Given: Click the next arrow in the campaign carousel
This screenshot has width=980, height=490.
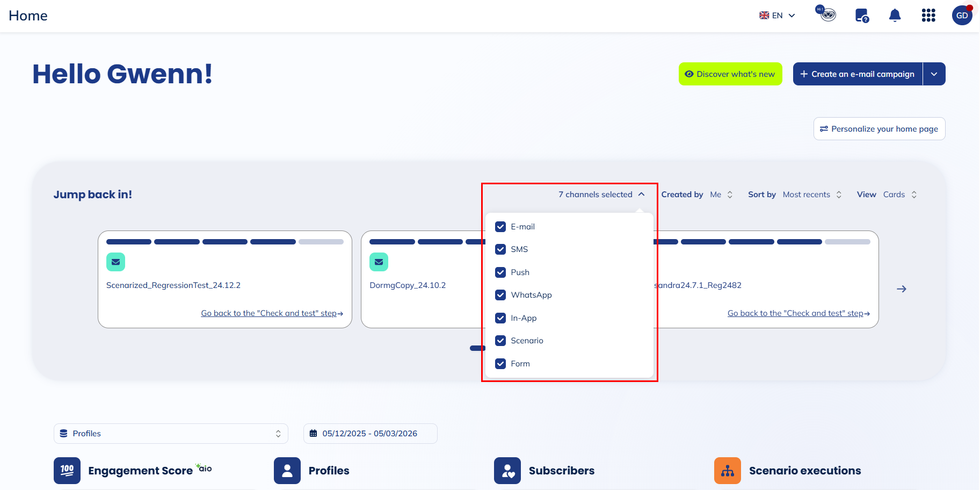Looking at the screenshot, I should (x=902, y=289).
